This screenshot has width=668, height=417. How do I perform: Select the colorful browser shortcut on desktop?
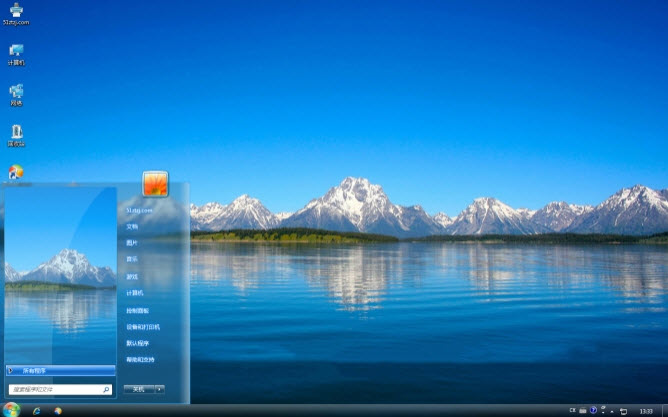point(16,172)
